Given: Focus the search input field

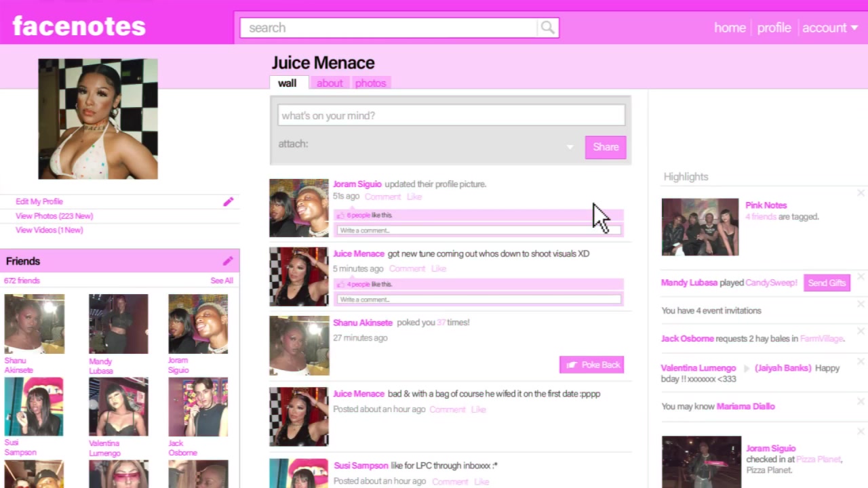Looking at the screenshot, I should tap(389, 28).
